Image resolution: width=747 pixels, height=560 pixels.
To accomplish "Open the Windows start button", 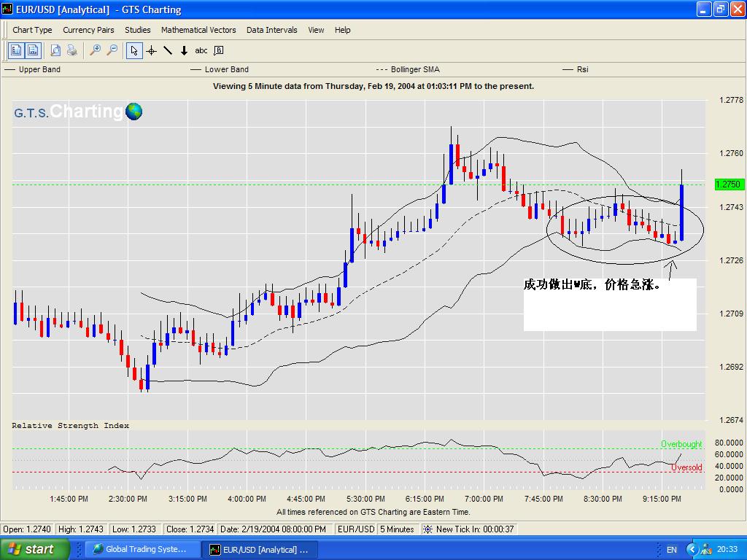I will pyautogui.click(x=35, y=549).
